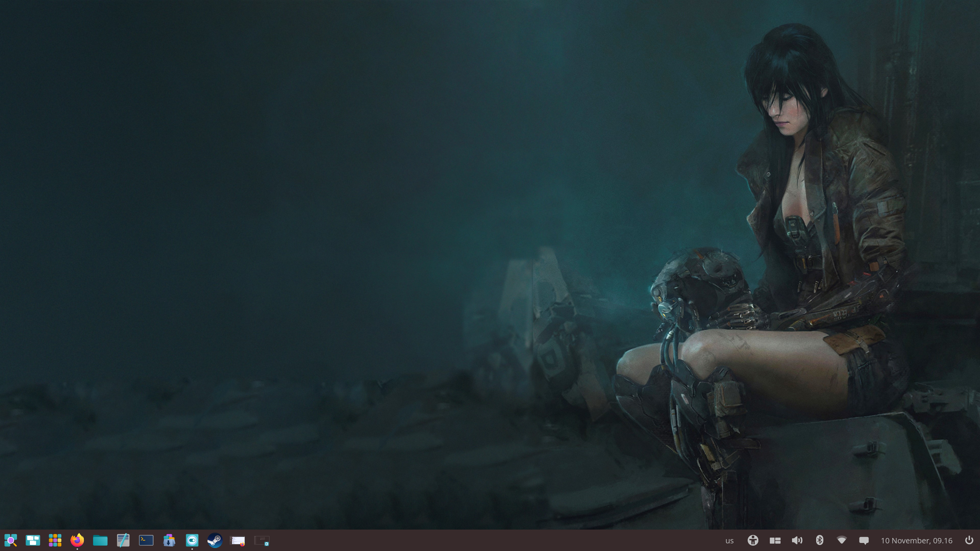The height and width of the screenshot is (551, 980).
Task: Open the Bluetooth menu
Action: [820, 540]
